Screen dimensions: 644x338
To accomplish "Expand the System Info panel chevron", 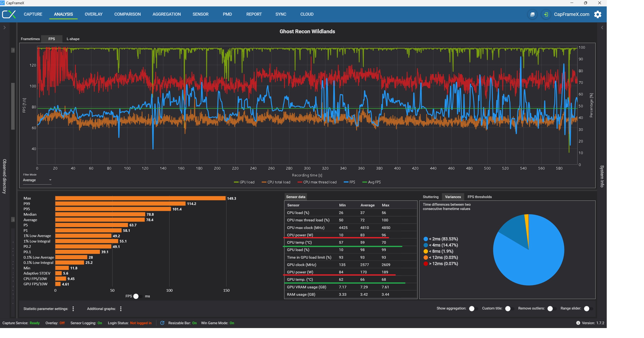I will pos(602,28).
